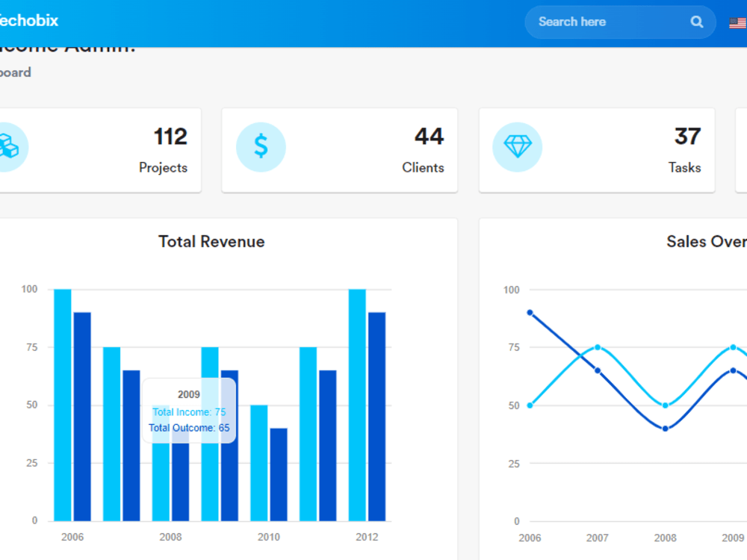Open the Projects card showing 112
The height and width of the screenshot is (560, 747).
pos(100,151)
